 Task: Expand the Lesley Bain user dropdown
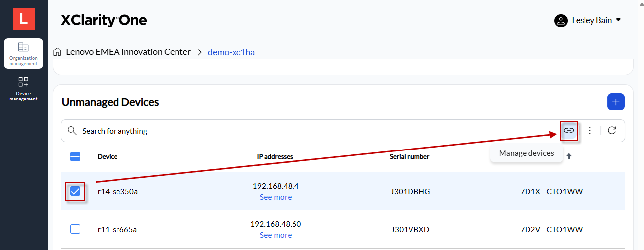coord(618,21)
